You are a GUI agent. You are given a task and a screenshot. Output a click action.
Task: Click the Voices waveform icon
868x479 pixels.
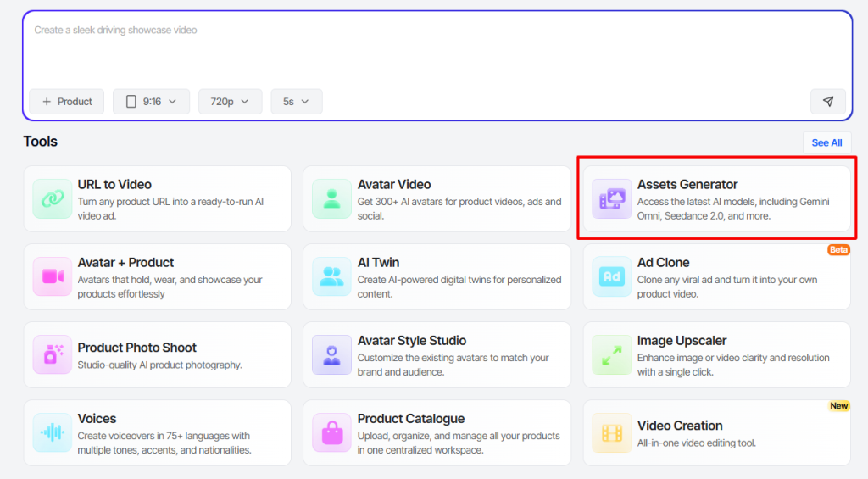pyautogui.click(x=52, y=433)
